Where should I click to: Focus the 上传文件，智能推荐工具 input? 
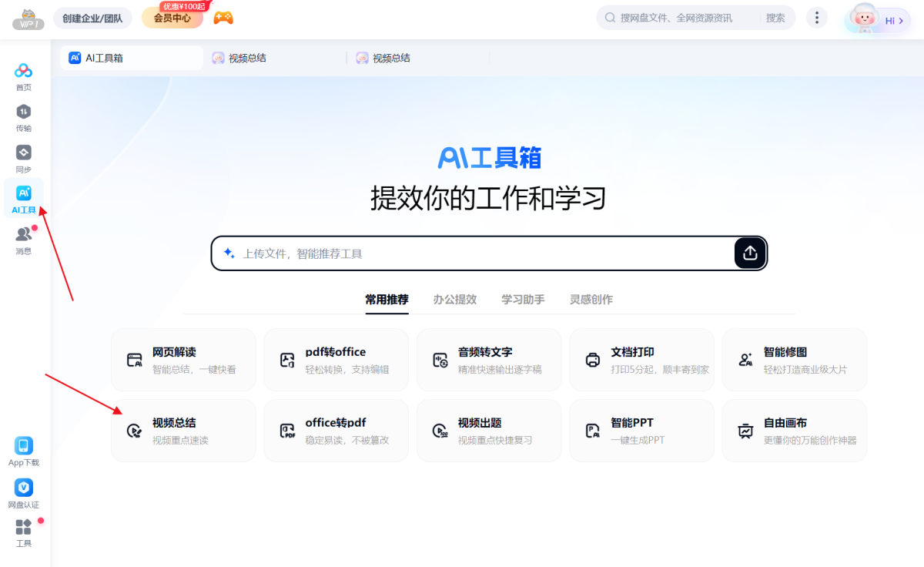pos(489,253)
